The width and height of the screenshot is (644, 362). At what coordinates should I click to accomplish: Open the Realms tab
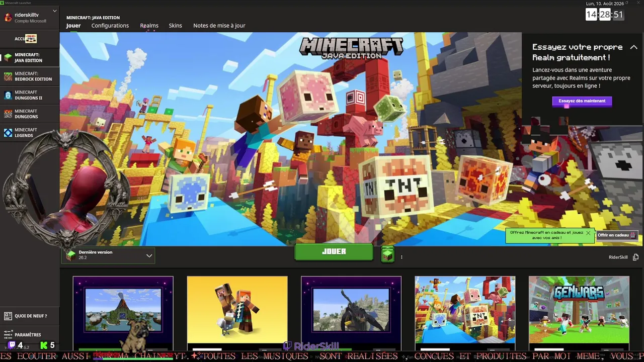149,26
